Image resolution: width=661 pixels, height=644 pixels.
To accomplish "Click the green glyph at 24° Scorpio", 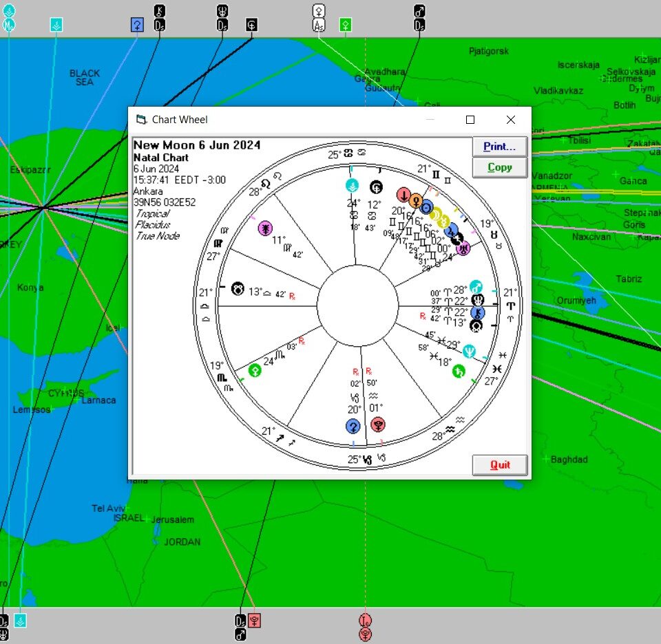I will tap(255, 370).
